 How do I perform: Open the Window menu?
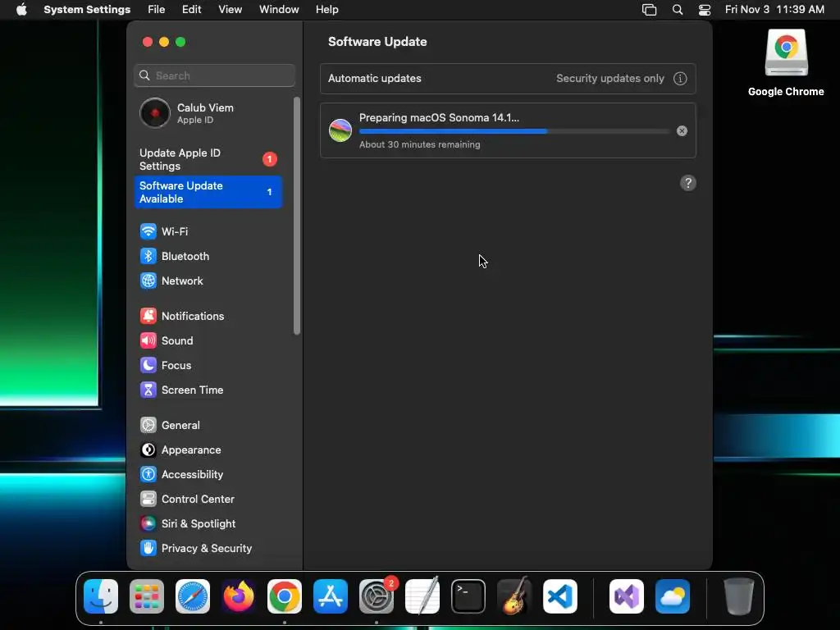[279, 10]
